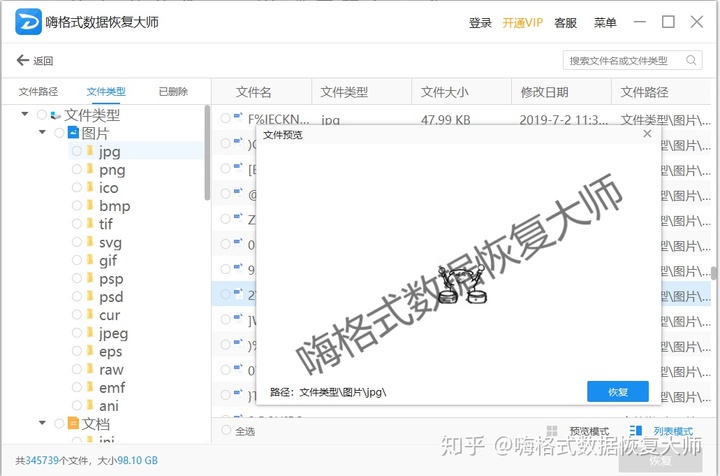
Task: Click the app logo icon in title bar
Action: click(28, 22)
